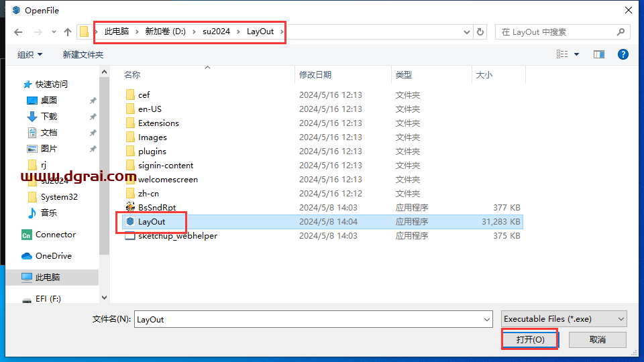Screen dimensions: 644x362
Task: Click the 新加卷 (D:) breadcrumb
Action: (x=166, y=32)
